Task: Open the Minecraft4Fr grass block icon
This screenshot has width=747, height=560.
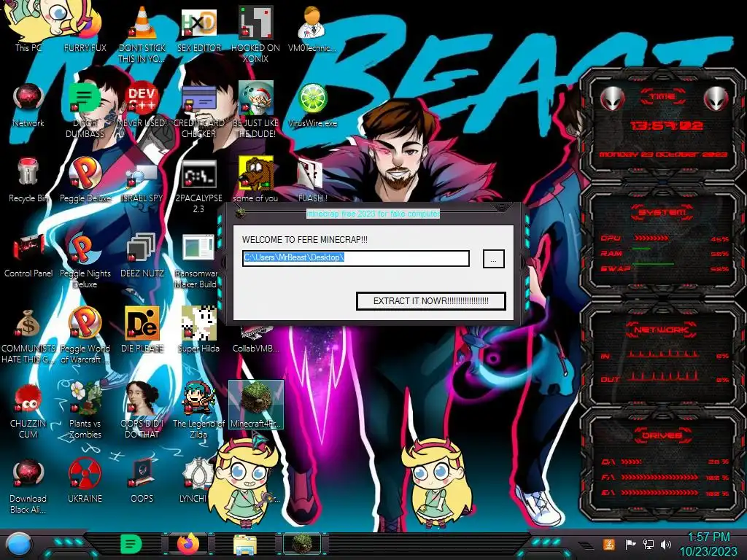Action: click(x=255, y=405)
